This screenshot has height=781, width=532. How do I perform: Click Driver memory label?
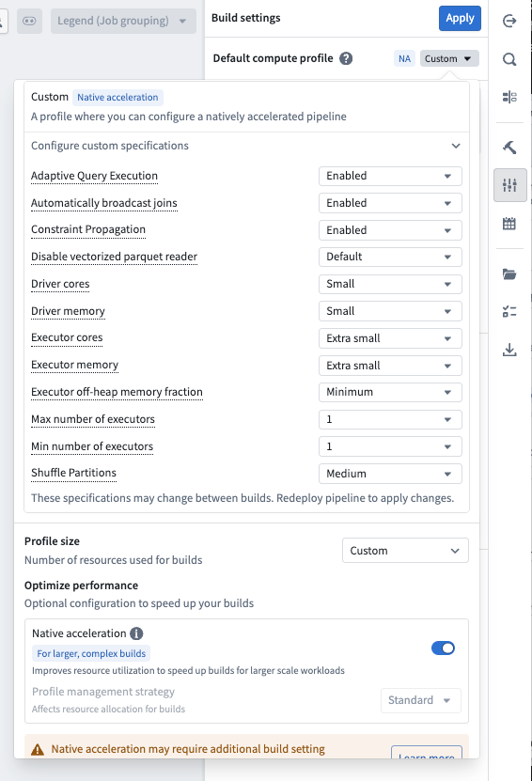[x=68, y=311]
